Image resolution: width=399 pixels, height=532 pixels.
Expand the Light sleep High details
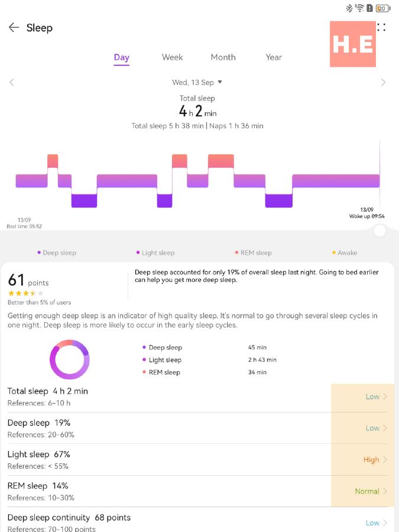coord(375,459)
